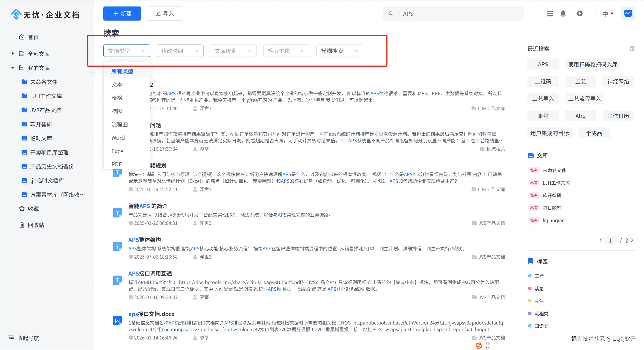Open settings gear icon
The height and width of the screenshot is (350, 644).
pyautogui.click(x=580, y=13)
